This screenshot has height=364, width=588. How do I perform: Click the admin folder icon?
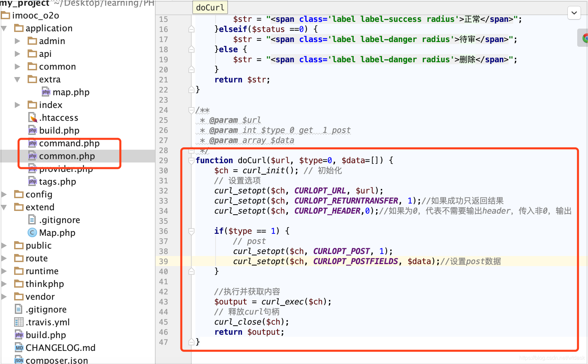[32, 41]
